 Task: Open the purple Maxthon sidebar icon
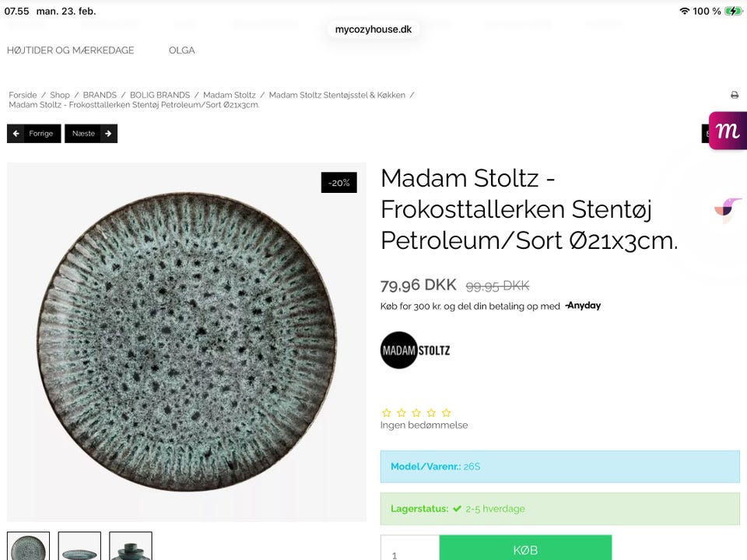click(728, 131)
